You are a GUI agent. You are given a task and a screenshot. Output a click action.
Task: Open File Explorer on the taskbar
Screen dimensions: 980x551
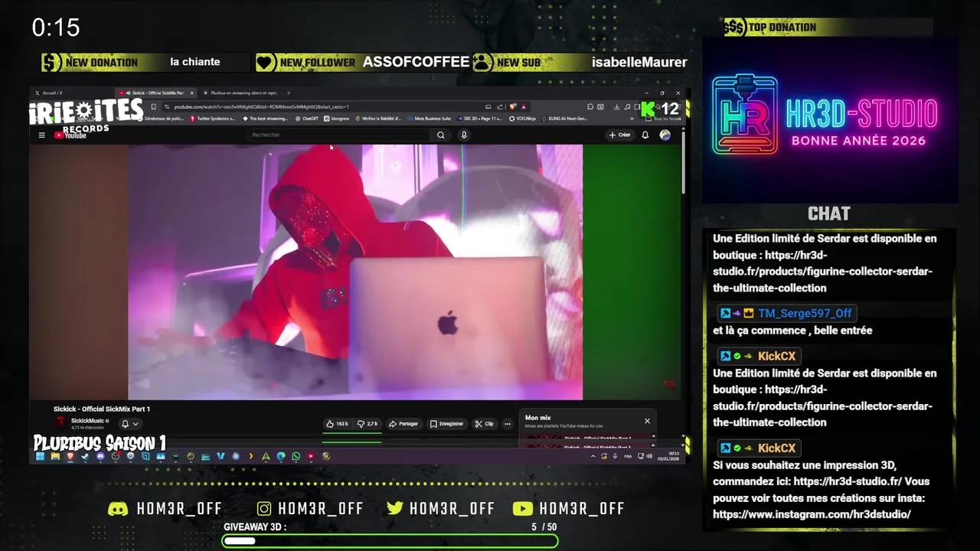(55, 456)
